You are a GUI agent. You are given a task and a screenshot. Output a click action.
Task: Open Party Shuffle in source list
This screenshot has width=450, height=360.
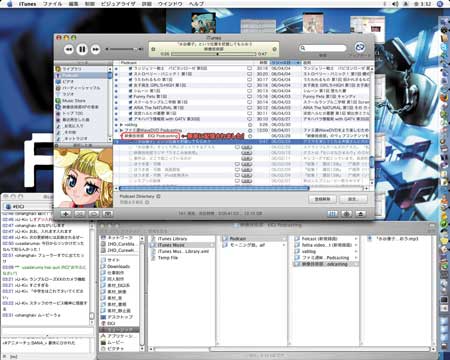click(x=82, y=88)
